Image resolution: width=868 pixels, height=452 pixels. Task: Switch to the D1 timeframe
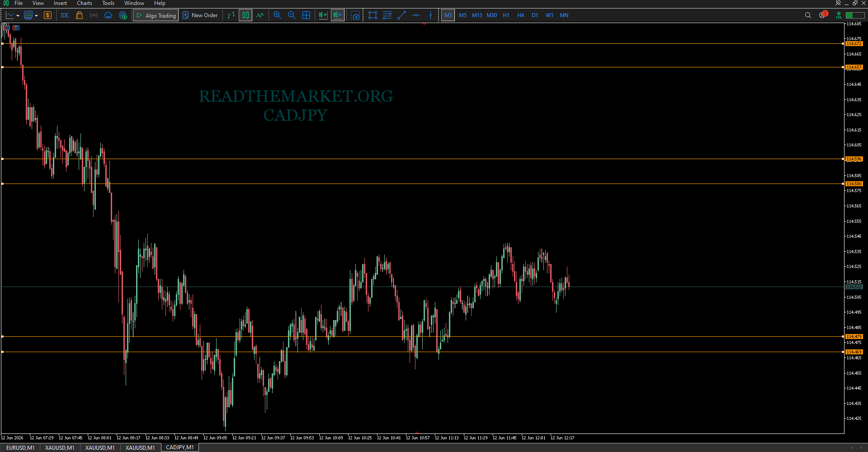coord(535,15)
